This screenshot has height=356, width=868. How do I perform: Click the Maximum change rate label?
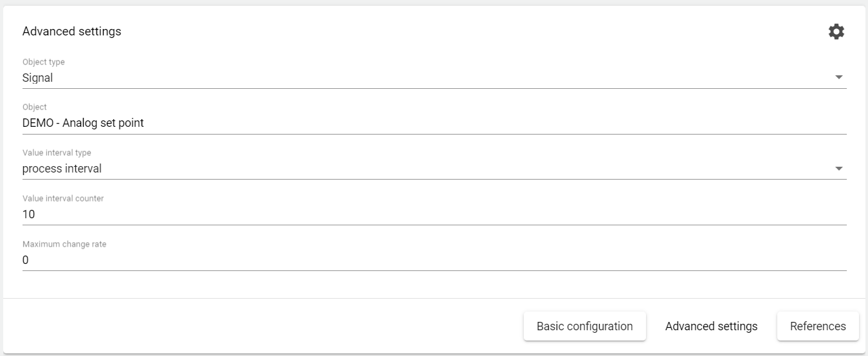tap(64, 245)
